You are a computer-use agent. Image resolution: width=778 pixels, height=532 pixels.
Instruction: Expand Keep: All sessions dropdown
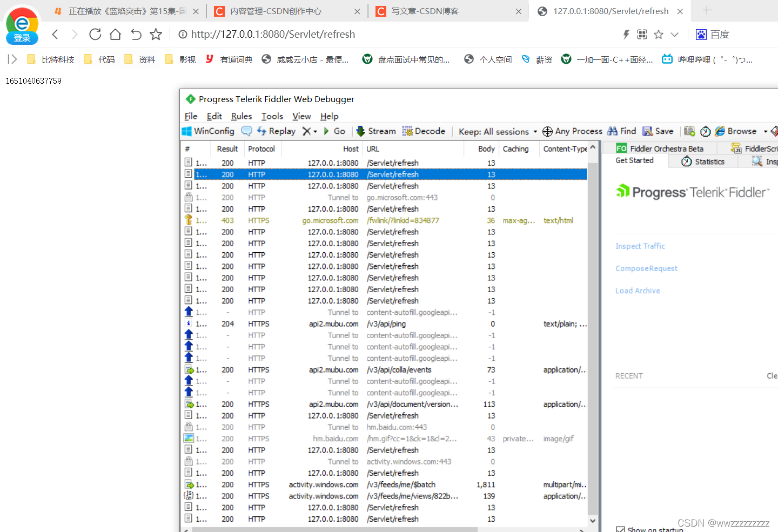[498, 131]
